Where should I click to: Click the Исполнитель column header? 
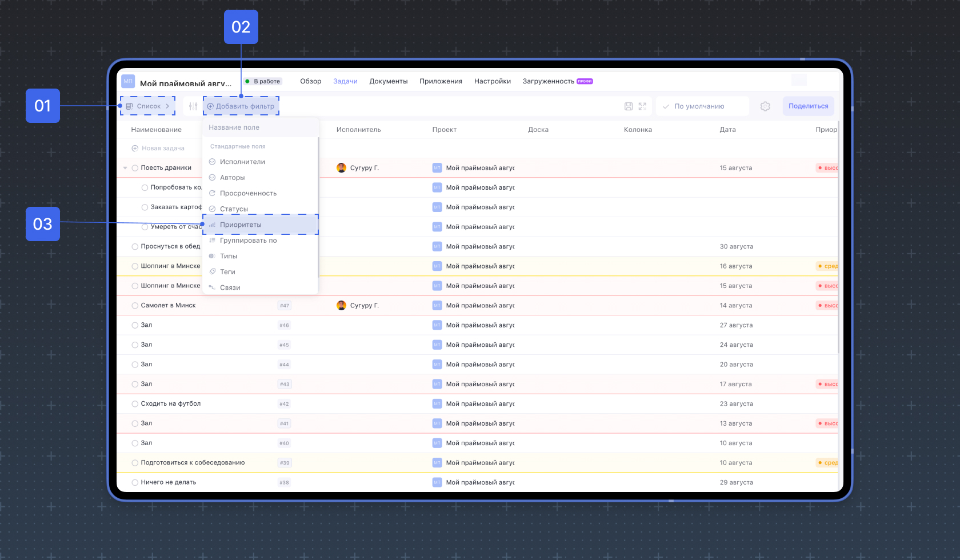point(359,130)
